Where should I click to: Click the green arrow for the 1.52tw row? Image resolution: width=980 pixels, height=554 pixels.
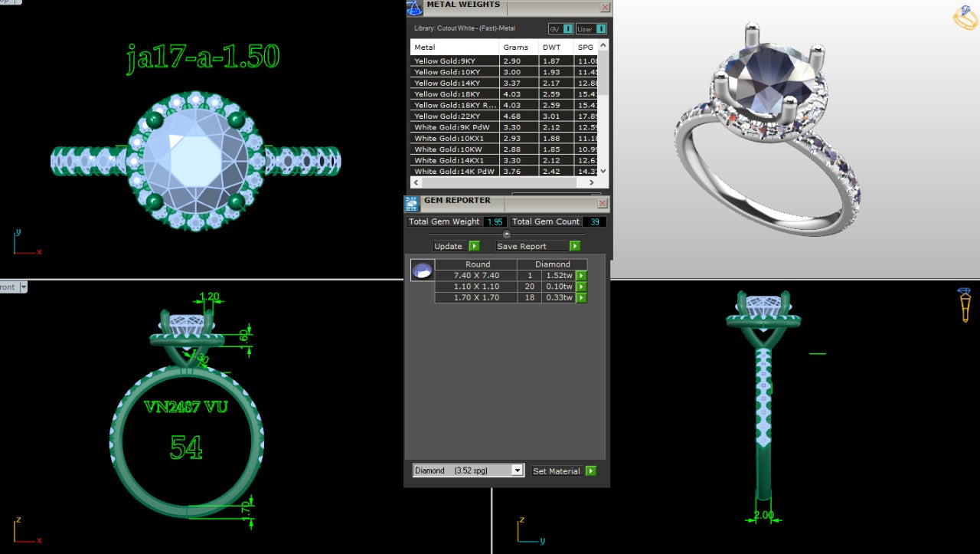581,276
